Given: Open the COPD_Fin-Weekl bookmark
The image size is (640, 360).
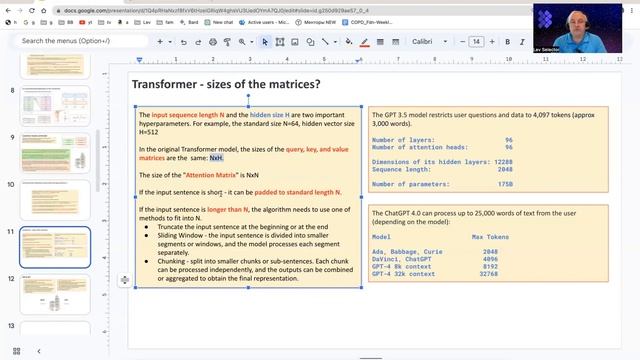Looking at the screenshot, I should 367,22.
